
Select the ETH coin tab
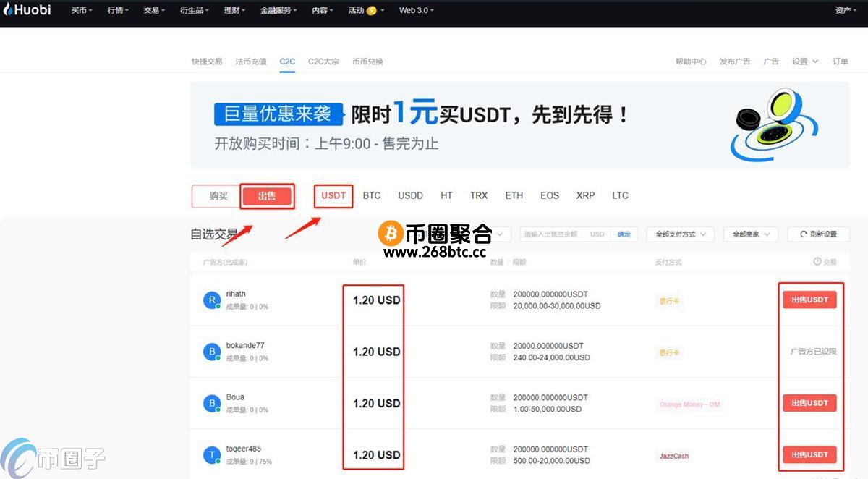point(514,196)
